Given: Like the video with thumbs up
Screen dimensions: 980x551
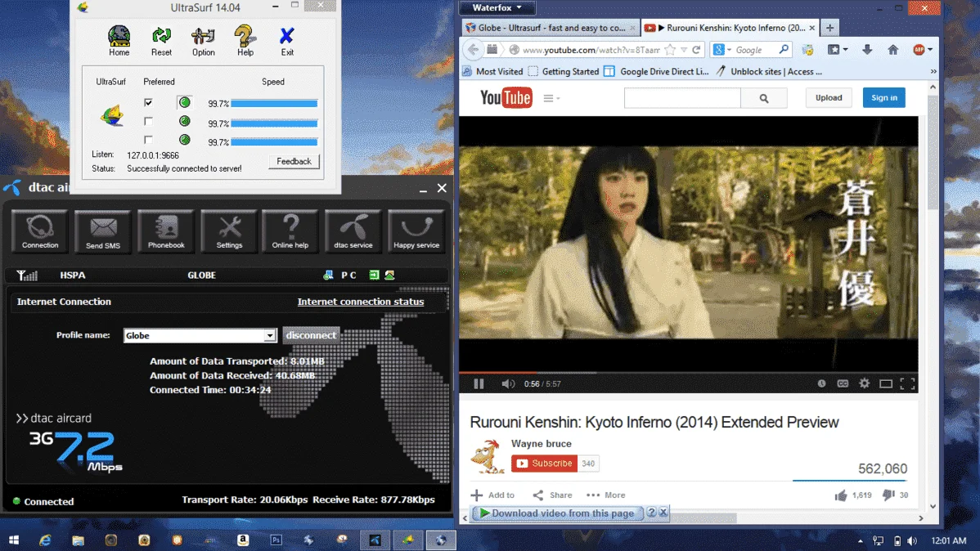Looking at the screenshot, I should click(841, 495).
